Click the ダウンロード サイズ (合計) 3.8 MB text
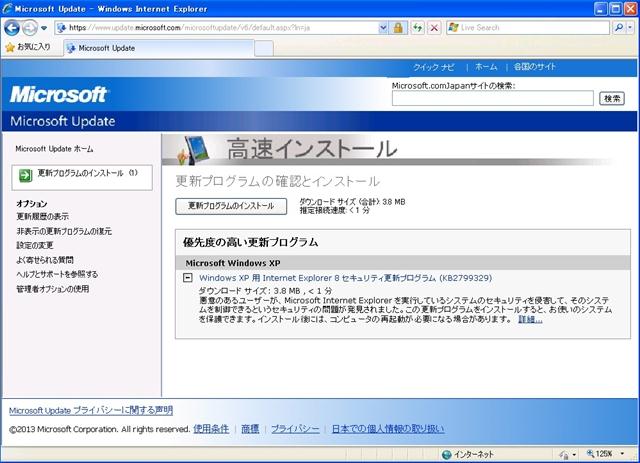Screen dimensions: 640x463 [352, 202]
